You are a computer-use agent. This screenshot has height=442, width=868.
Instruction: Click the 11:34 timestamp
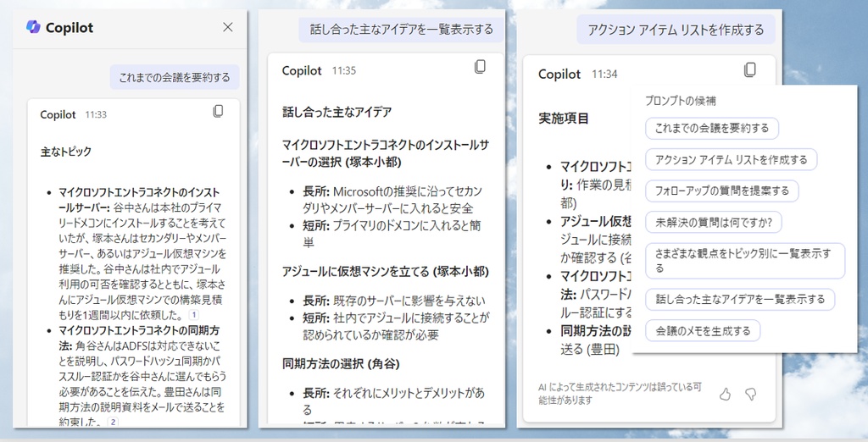[604, 75]
